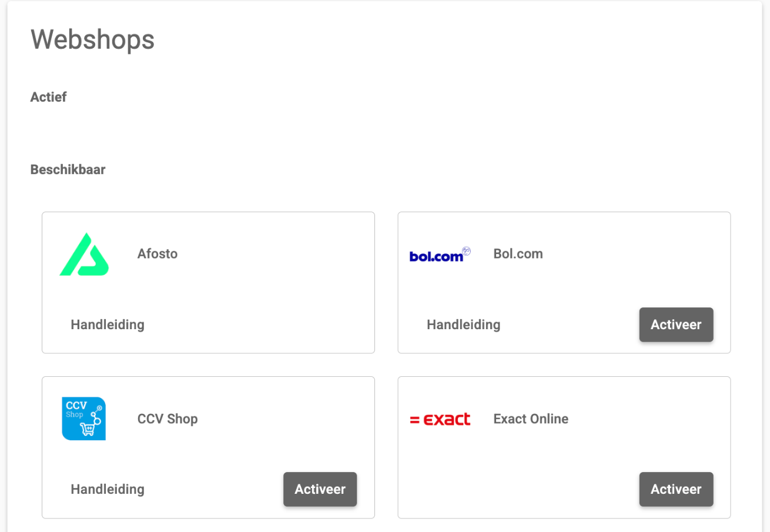Click the red Exact logo
The width and height of the screenshot is (770, 532).
(440, 419)
